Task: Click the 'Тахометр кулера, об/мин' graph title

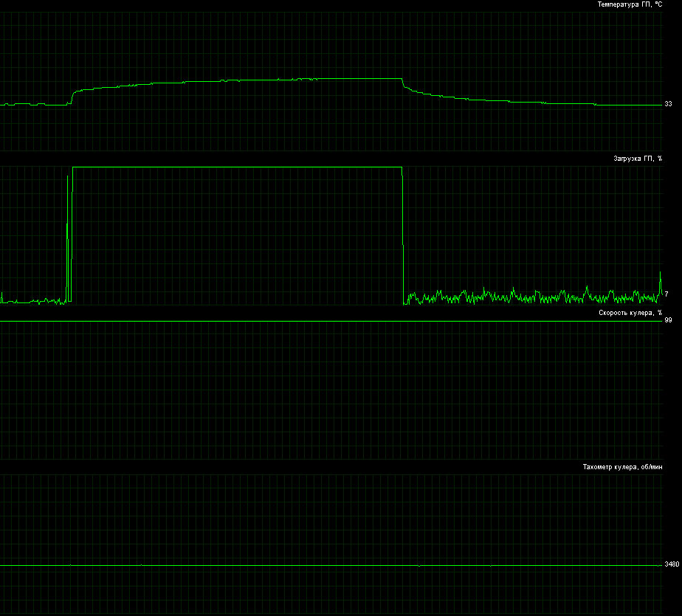Action: 622,467
